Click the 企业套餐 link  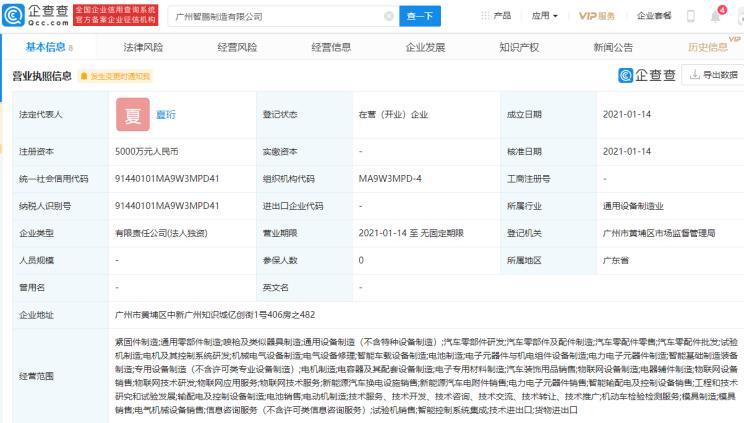click(654, 16)
